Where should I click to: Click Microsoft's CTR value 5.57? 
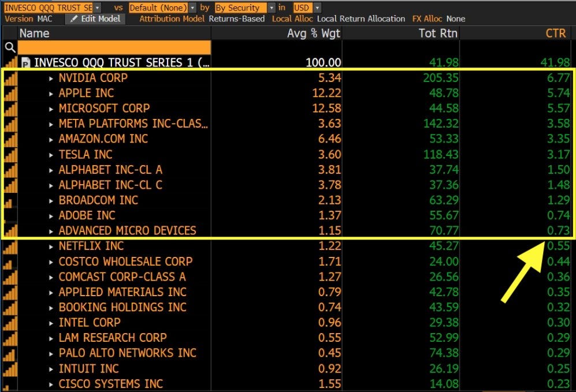click(x=558, y=109)
